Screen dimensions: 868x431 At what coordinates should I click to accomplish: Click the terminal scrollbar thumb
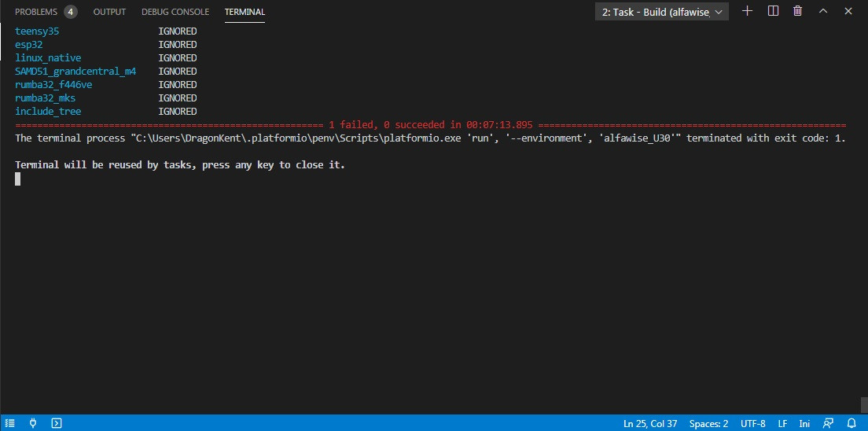[x=863, y=404]
